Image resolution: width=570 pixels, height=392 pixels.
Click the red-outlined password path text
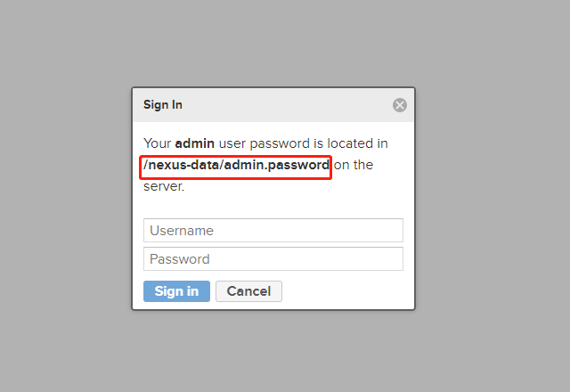tap(236, 166)
